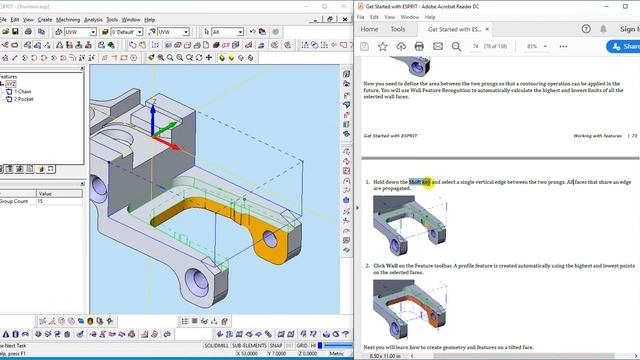Save the ESPRIT document with floppy icon
The width and height of the screenshot is (640, 360).
[x=15, y=32]
